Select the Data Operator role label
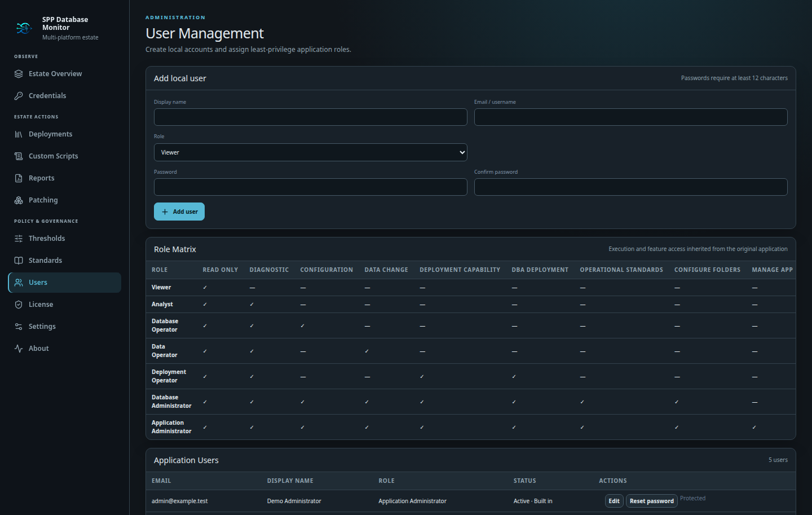The width and height of the screenshot is (812, 515). coord(165,351)
